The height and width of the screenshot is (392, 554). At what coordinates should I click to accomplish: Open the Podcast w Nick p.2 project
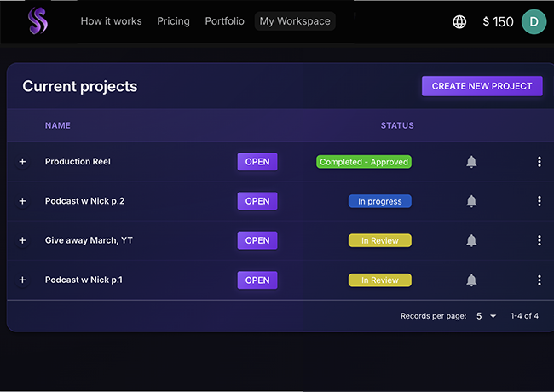point(257,201)
